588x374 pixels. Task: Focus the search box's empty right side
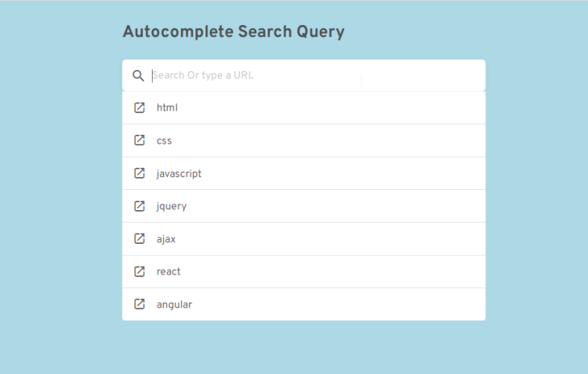[x=423, y=75]
